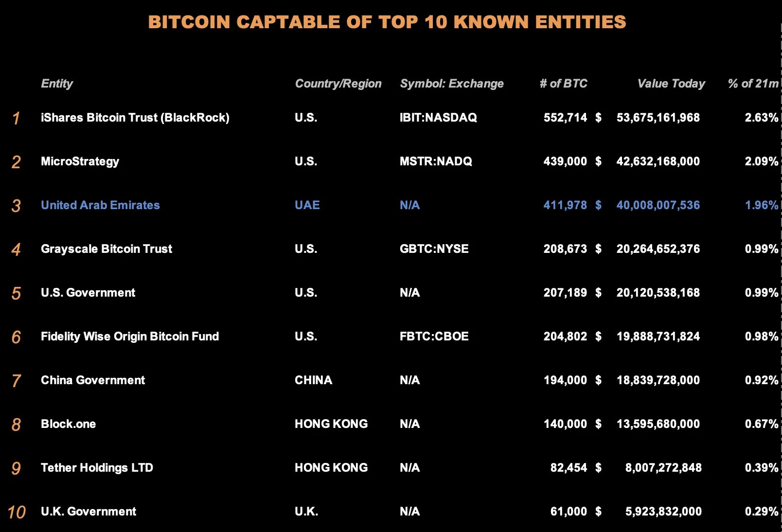Click the Symbol: Exchange column header
Viewport: 782px width, 532px height.
point(452,84)
